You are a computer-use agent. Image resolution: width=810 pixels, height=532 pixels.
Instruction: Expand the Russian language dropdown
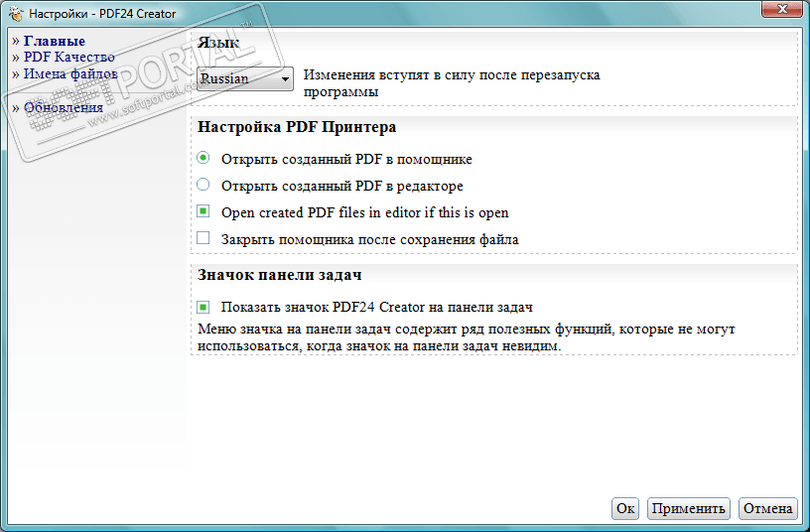(245, 79)
